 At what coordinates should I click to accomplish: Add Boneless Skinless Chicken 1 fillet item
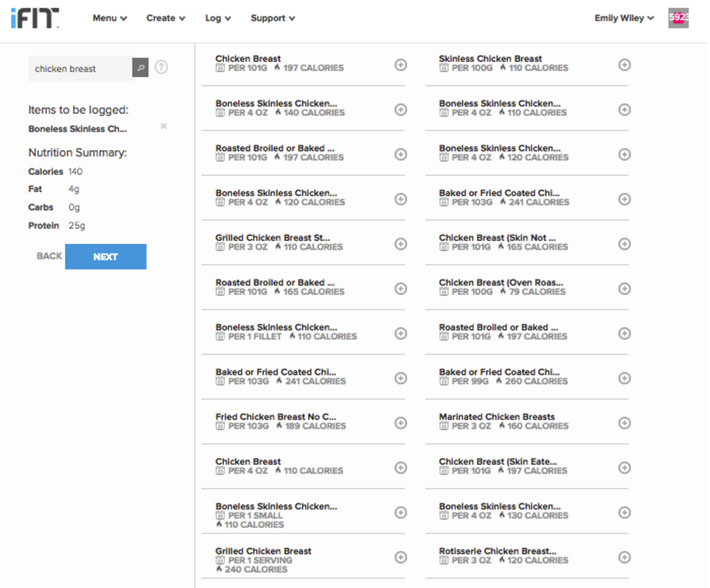[x=400, y=333]
